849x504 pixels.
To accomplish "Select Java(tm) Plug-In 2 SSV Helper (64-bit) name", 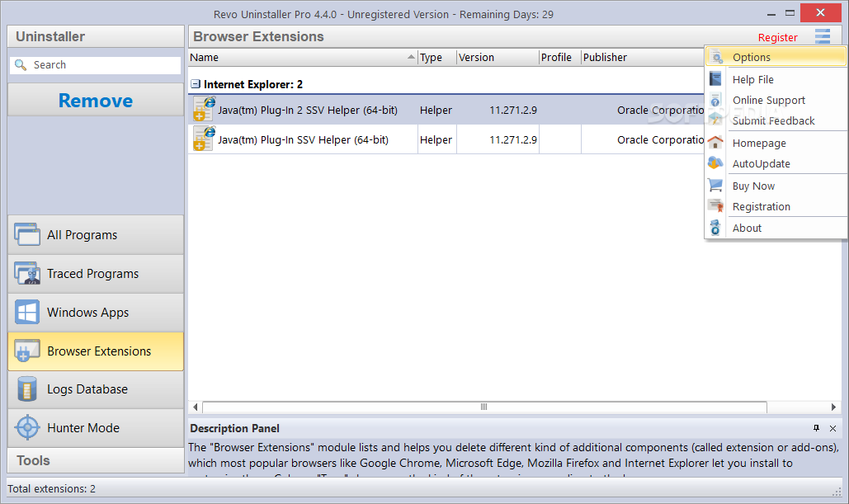I will pyautogui.click(x=308, y=110).
